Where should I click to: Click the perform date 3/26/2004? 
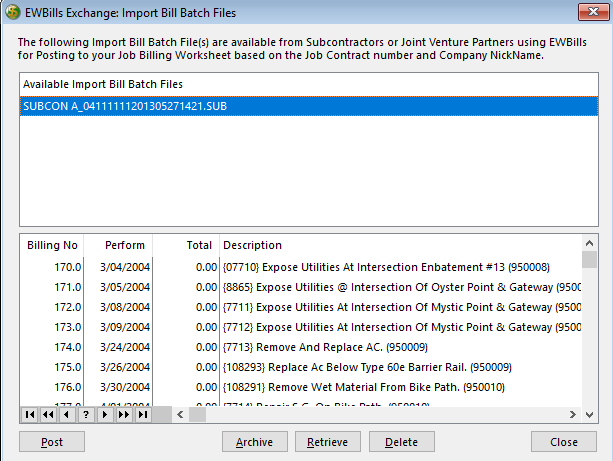coord(125,367)
